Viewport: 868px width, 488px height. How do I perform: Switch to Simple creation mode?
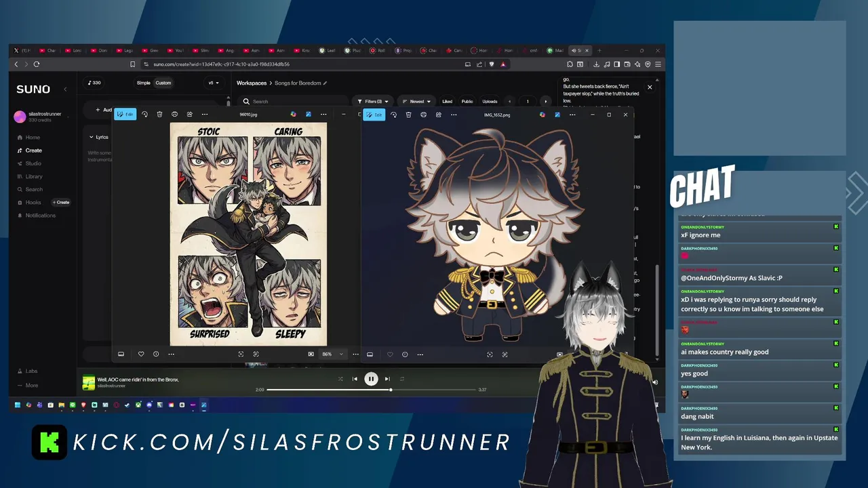[x=143, y=83]
